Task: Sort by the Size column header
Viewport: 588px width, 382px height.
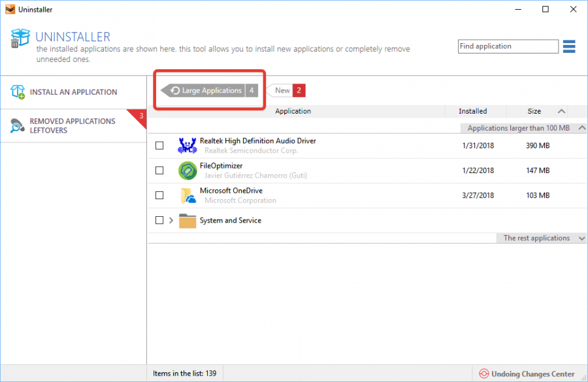Action: click(534, 111)
